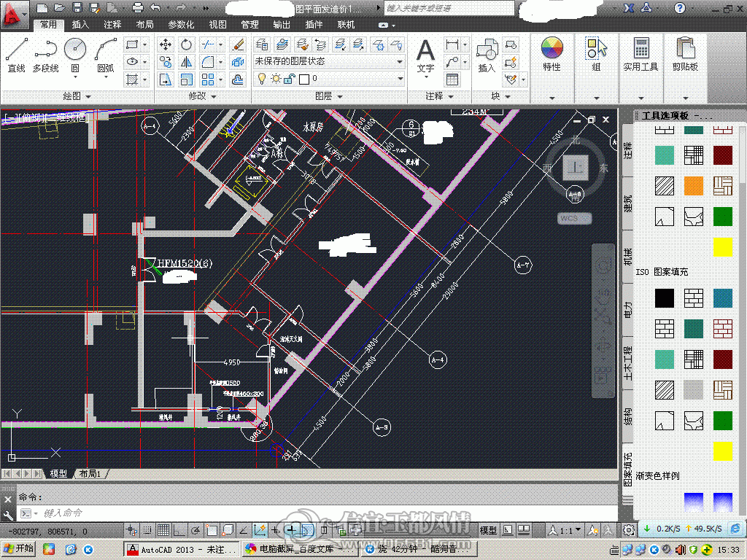Toggle the layer freeze sun icon
747x560 pixels.
[x=276, y=79]
